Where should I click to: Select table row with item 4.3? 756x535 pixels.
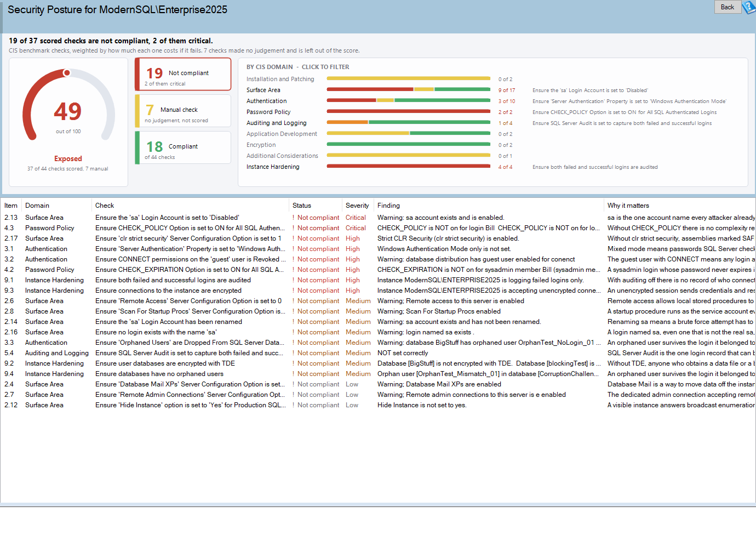(x=377, y=228)
